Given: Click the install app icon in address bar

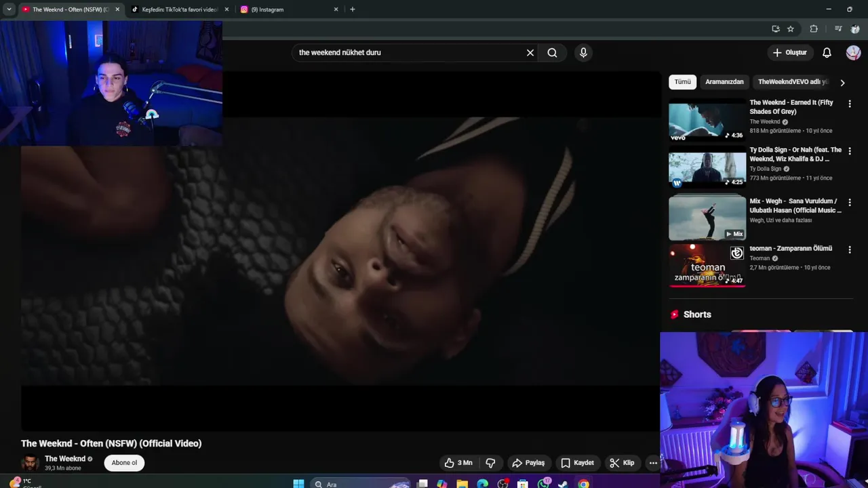Looking at the screenshot, I should (x=776, y=29).
